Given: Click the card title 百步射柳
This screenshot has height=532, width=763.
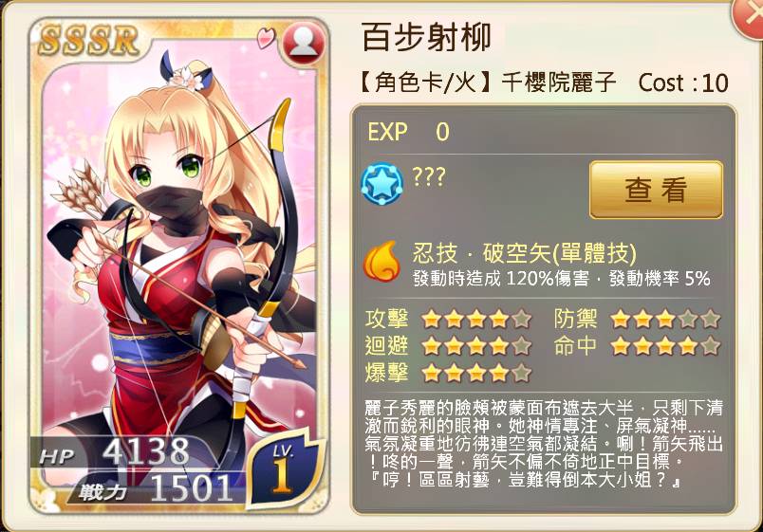Looking at the screenshot, I should click(426, 37).
